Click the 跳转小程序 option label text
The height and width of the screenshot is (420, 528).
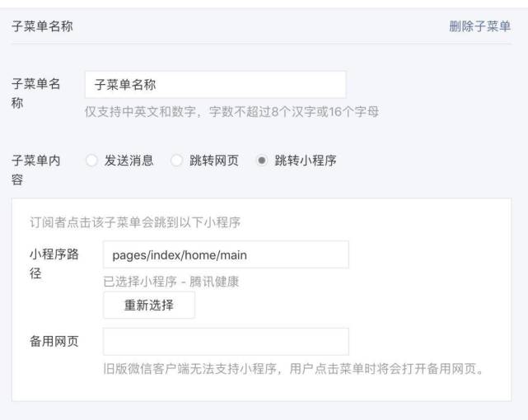pyautogui.click(x=306, y=161)
